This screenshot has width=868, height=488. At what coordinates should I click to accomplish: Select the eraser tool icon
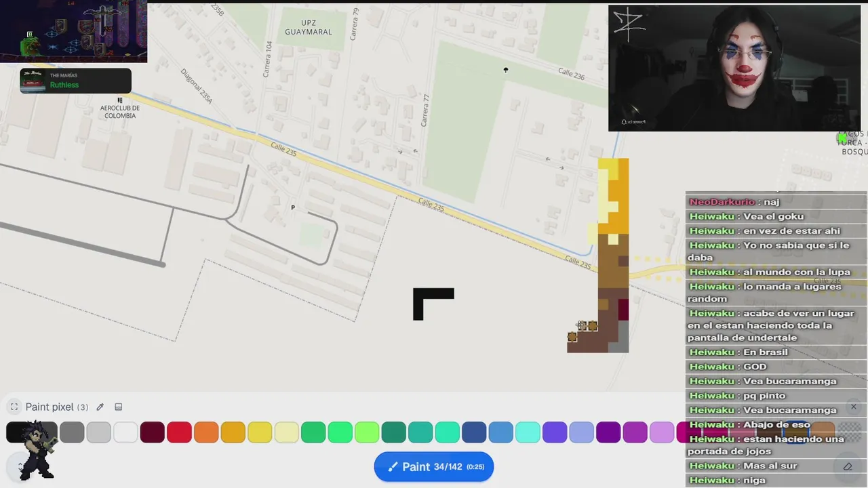pyautogui.click(x=847, y=466)
